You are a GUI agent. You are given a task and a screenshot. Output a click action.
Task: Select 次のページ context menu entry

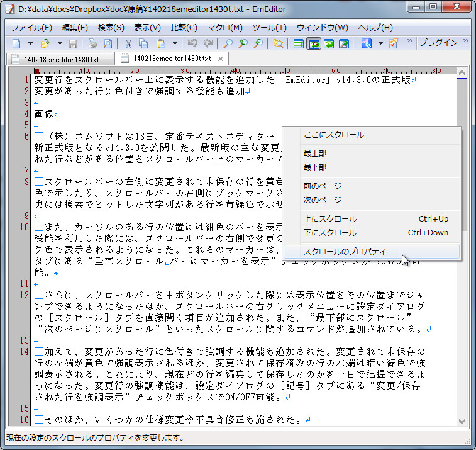(x=372, y=200)
